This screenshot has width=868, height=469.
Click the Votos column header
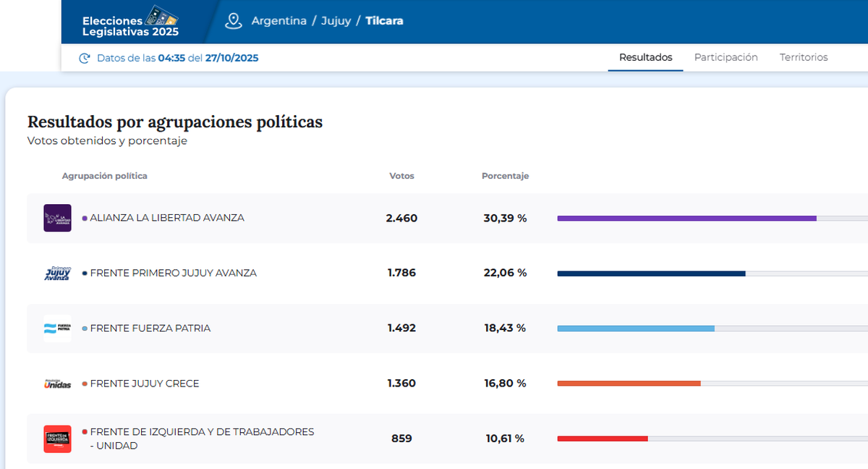point(401,176)
